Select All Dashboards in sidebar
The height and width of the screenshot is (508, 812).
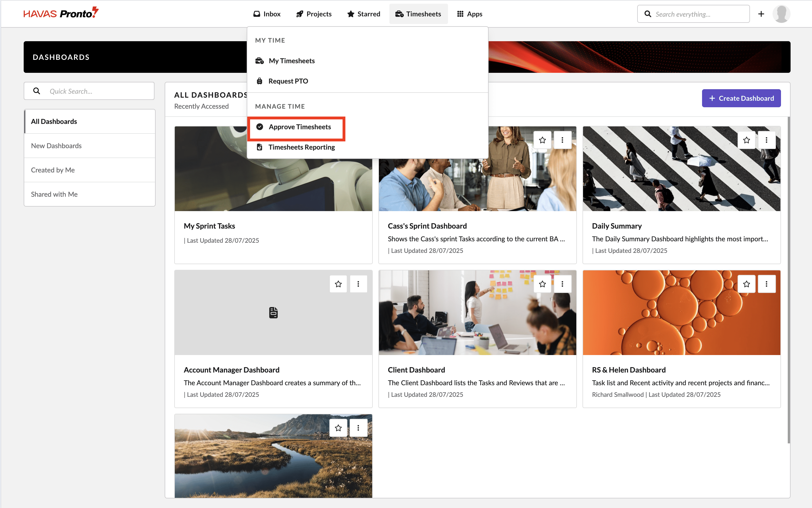(90, 121)
